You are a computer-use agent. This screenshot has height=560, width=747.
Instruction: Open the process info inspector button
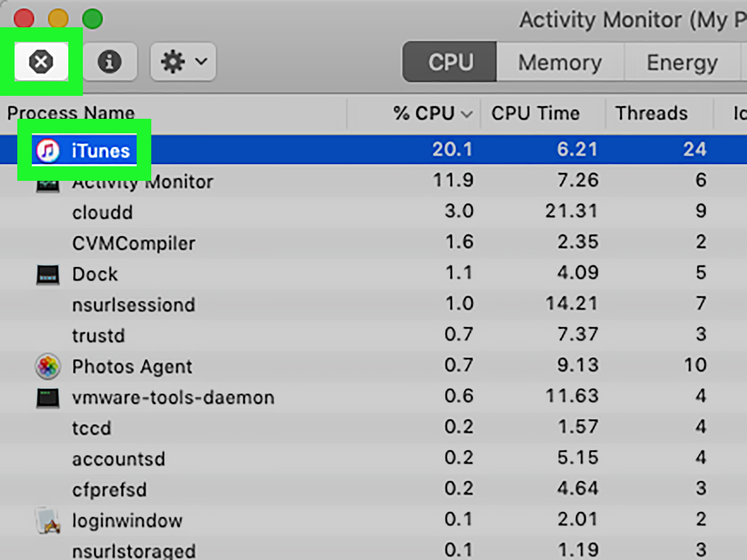[x=109, y=61]
